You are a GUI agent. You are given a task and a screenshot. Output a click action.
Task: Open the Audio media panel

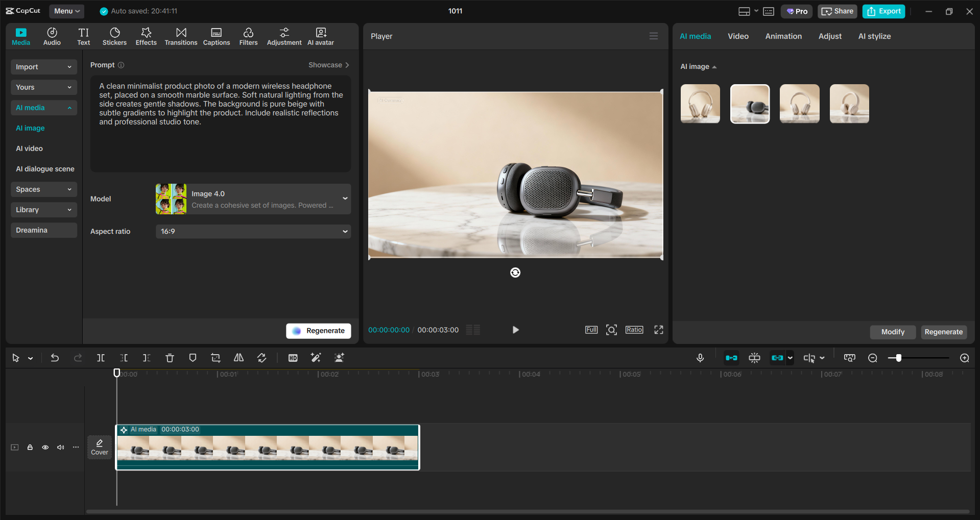(x=52, y=36)
